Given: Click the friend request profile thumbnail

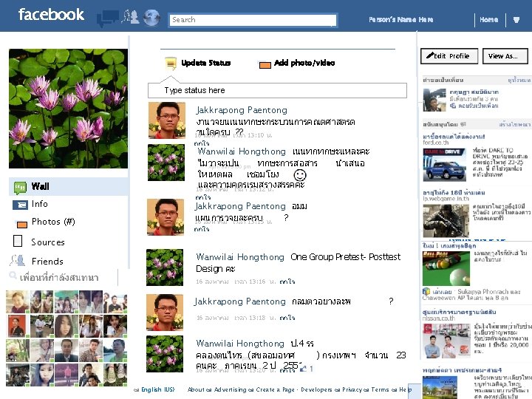Looking at the screenshot, I should click(434, 100).
